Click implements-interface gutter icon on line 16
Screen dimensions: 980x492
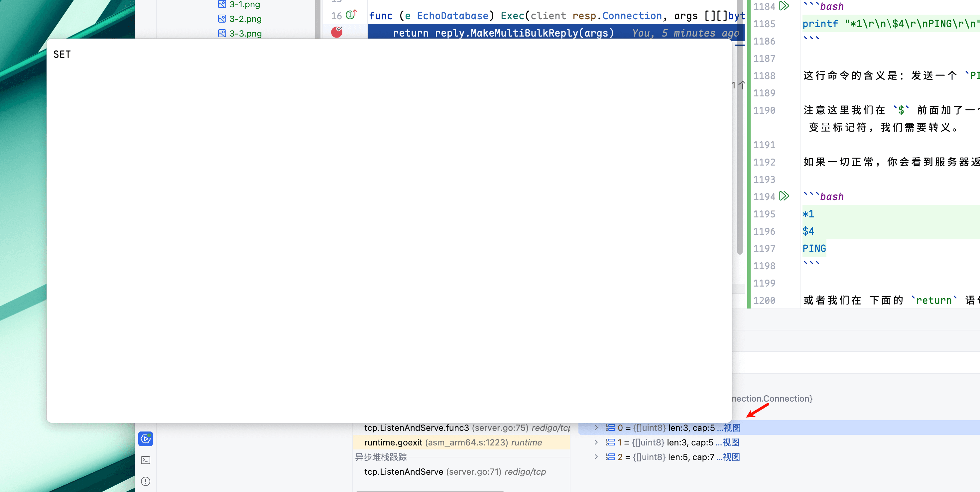(x=351, y=15)
